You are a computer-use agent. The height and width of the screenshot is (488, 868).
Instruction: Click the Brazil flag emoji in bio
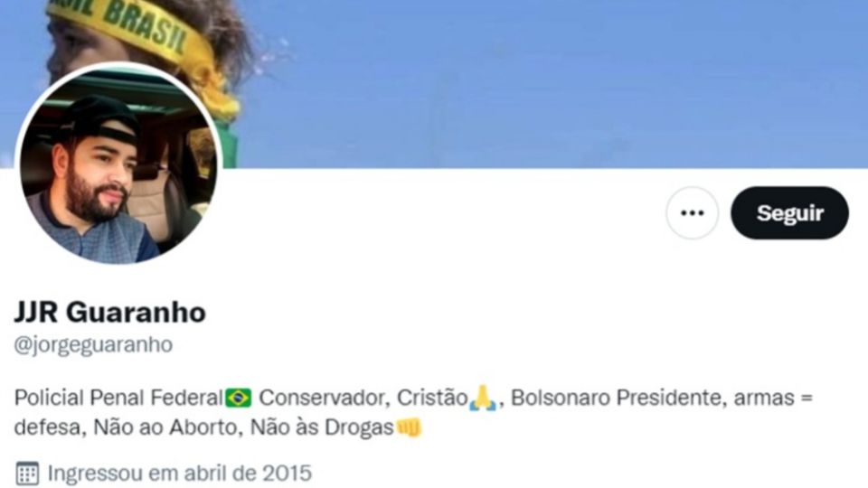coord(239,398)
